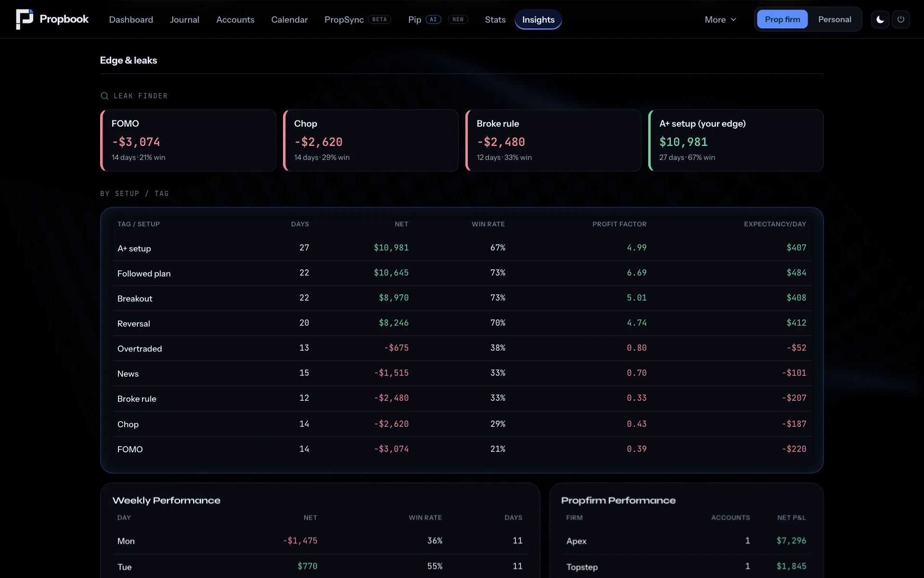The height and width of the screenshot is (578, 924).
Task: Open the Accounts tab
Action: [x=235, y=19]
